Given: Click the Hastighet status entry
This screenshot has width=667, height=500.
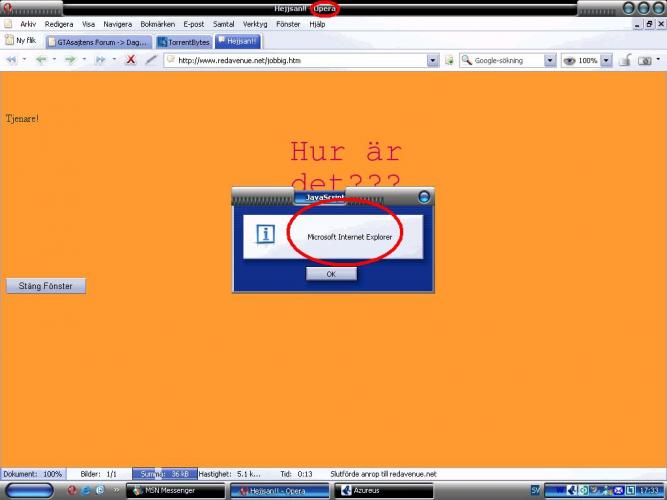Looking at the screenshot, I should (x=230, y=474).
